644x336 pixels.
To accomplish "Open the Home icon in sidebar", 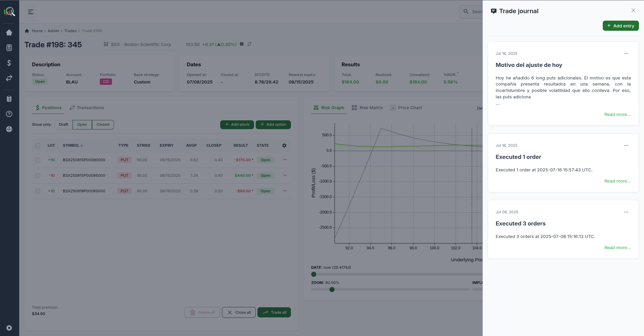I will click(x=9, y=32).
